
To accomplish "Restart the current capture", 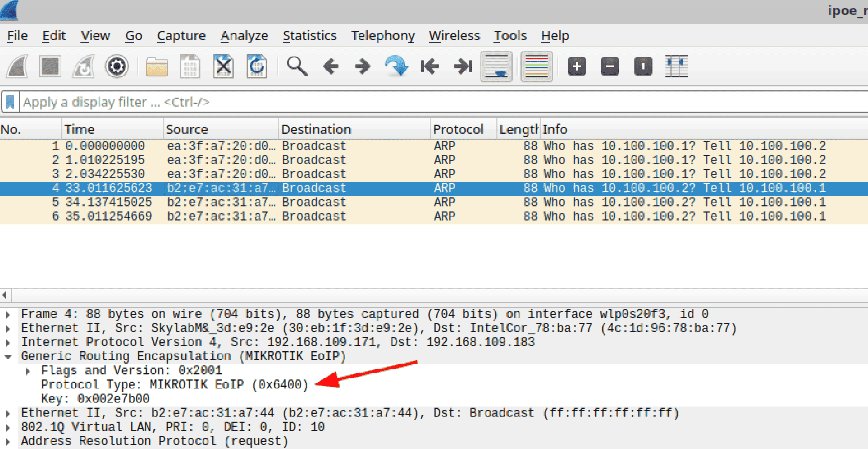I will pyautogui.click(x=84, y=67).
